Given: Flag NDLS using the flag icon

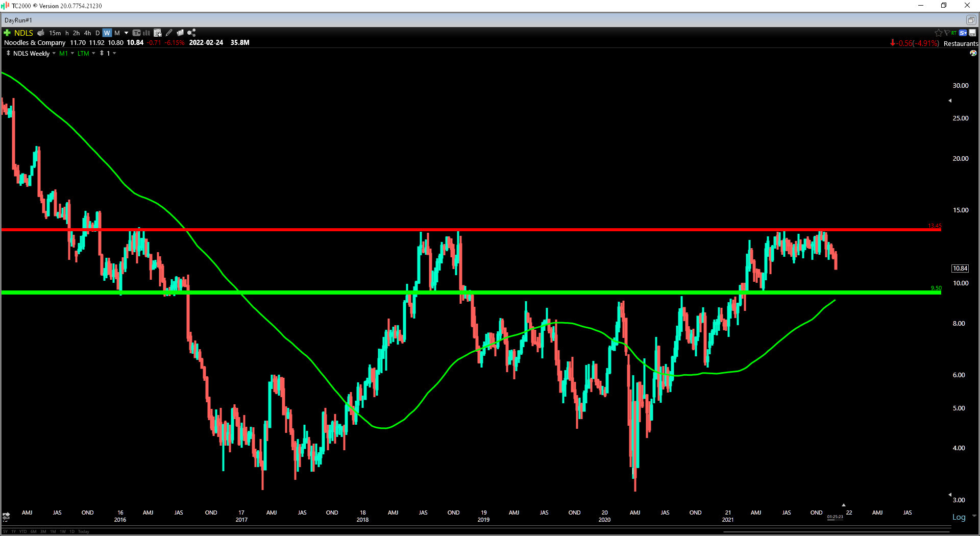Looking at the screenshot, I should pyautogui.click(x=947, y=33).
